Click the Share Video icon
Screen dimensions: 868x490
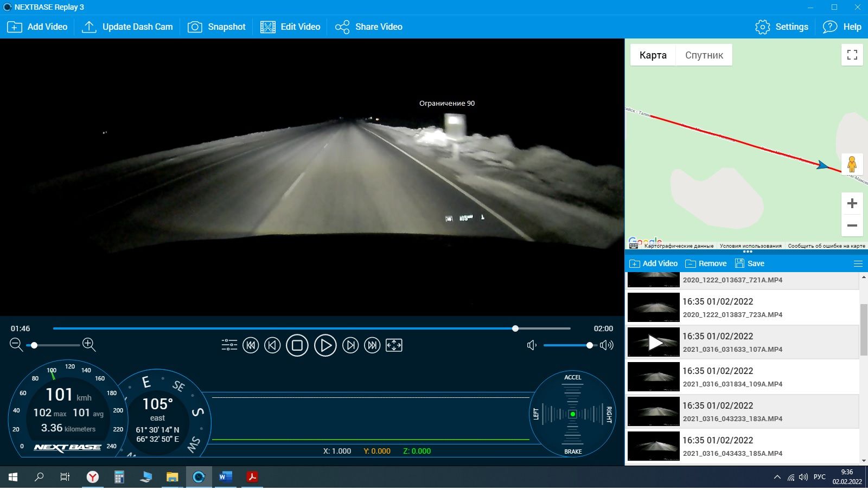[342, 27]
